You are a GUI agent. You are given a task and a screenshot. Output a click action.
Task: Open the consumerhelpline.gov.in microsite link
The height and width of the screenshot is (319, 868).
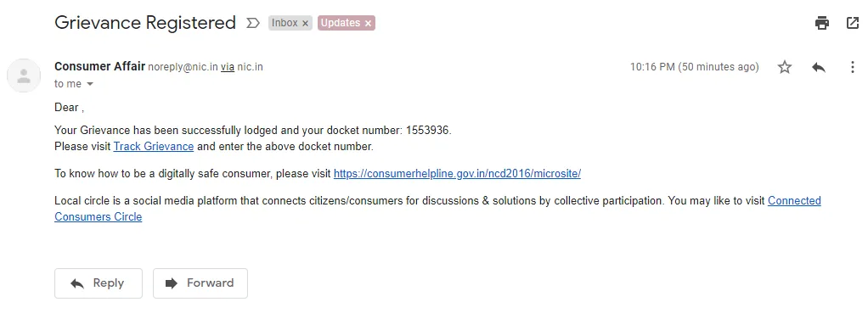pos(457,174)
